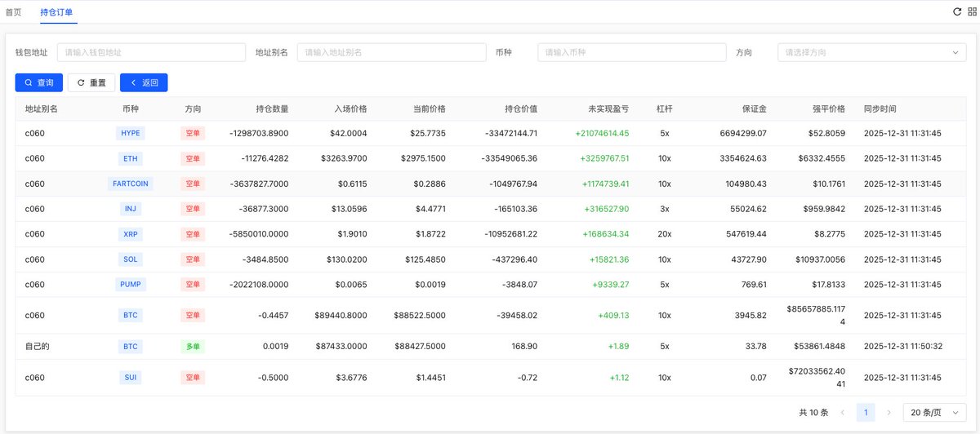Click the 查询 search button
Image resolution: width=980 pixels, height=434 pixels.
click(x=39, y=82)
